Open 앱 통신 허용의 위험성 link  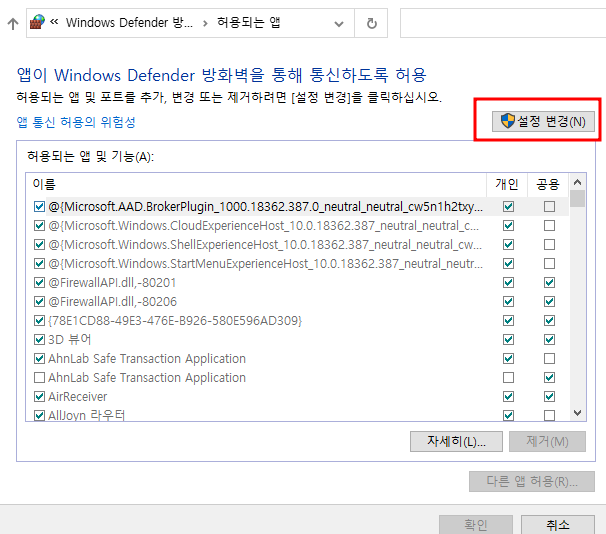[x=76, y=122]
